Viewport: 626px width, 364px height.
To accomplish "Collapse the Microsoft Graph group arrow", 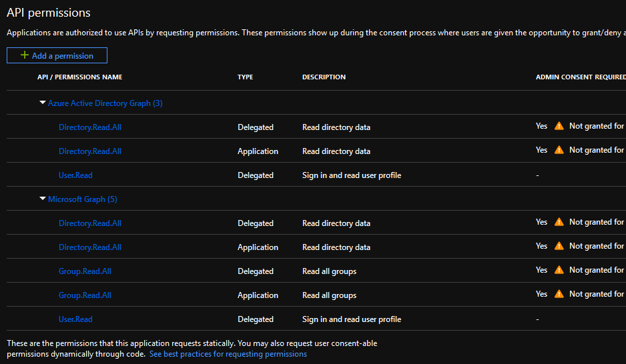I will 42,199.
